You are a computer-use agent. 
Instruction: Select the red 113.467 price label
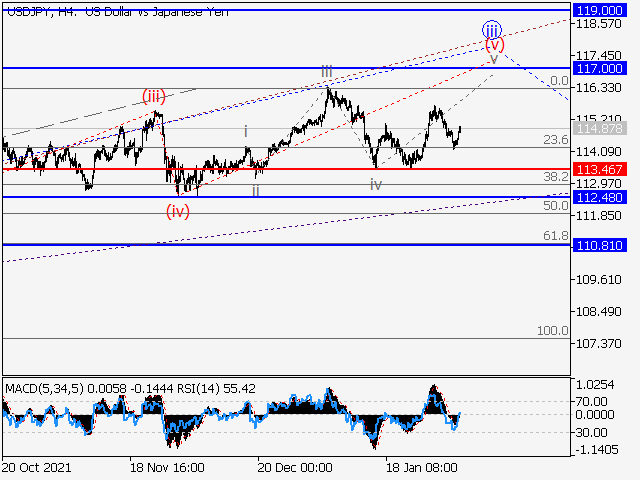[599, 169]
